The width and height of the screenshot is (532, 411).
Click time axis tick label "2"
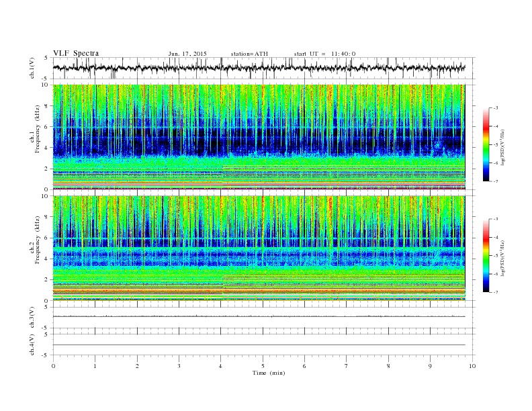137,366
